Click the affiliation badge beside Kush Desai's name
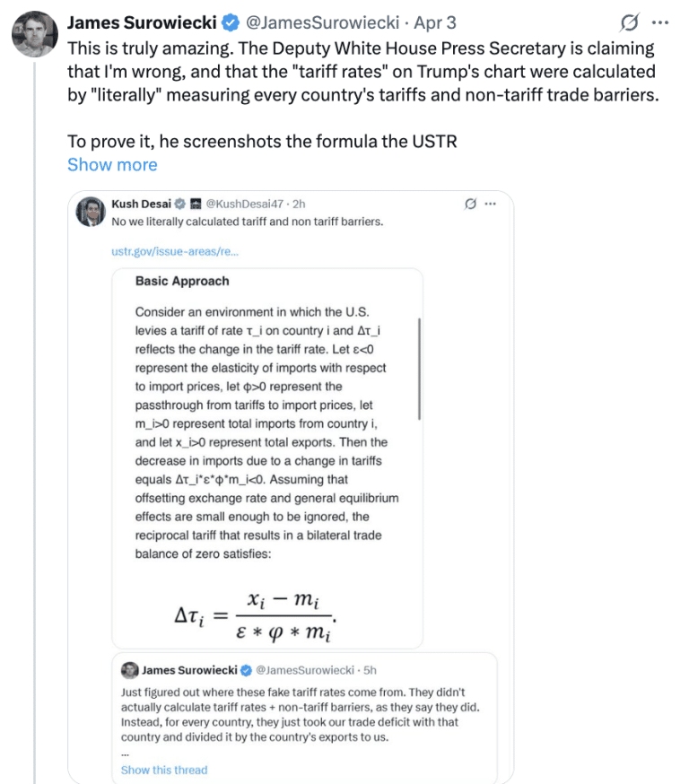This screenshot has height=784, width=689. (x=195, y=205)
